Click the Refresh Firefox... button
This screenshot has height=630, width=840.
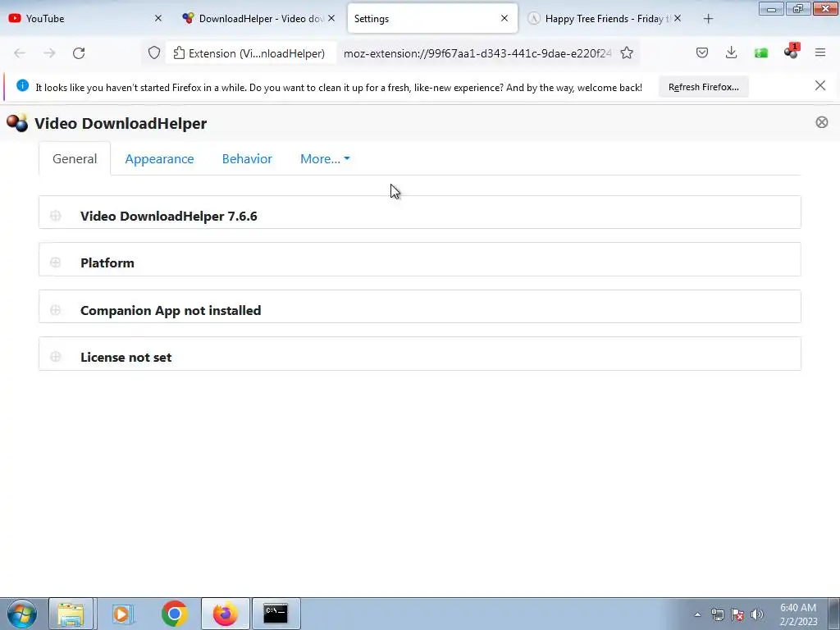[703, 87]
